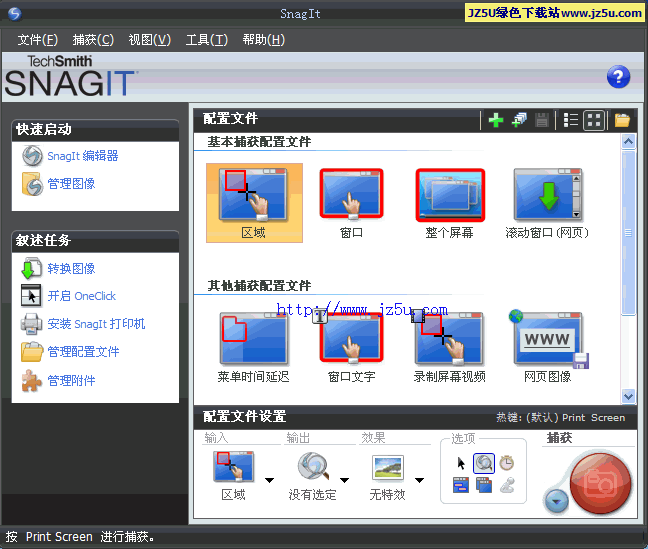Open the 转换图像 link
The image size is (648, 549).
click(71, 269)
